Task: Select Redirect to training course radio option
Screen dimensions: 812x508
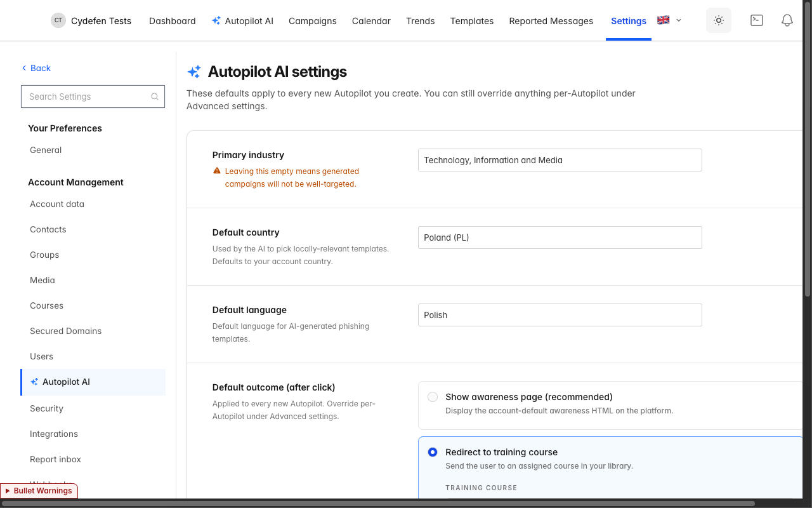Action: coord(433,452)
